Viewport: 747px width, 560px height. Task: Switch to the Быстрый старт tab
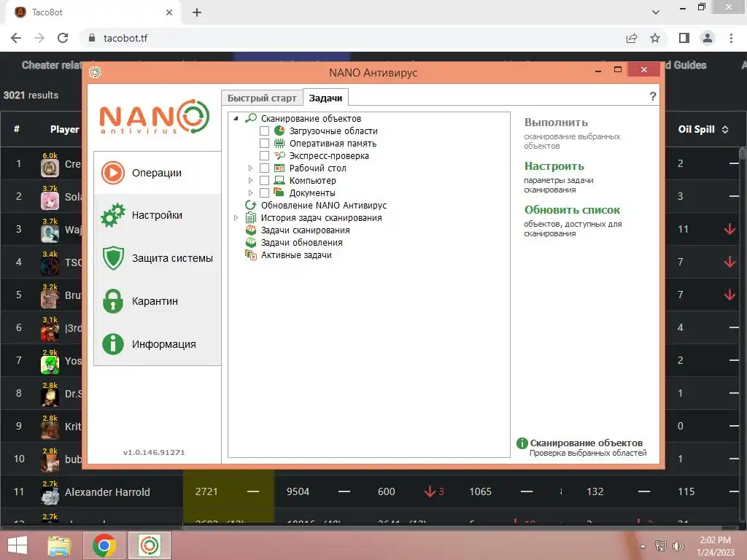click(262, 98)
